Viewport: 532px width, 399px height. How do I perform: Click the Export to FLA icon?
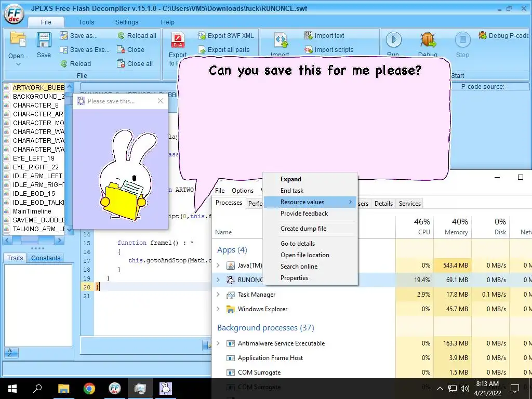point(178,41)
